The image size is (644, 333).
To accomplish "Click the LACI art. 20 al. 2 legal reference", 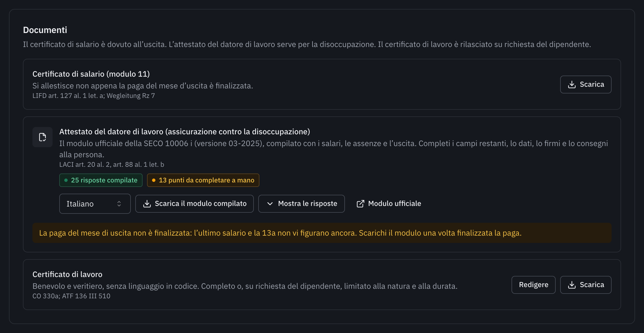I will pos(112,165).
